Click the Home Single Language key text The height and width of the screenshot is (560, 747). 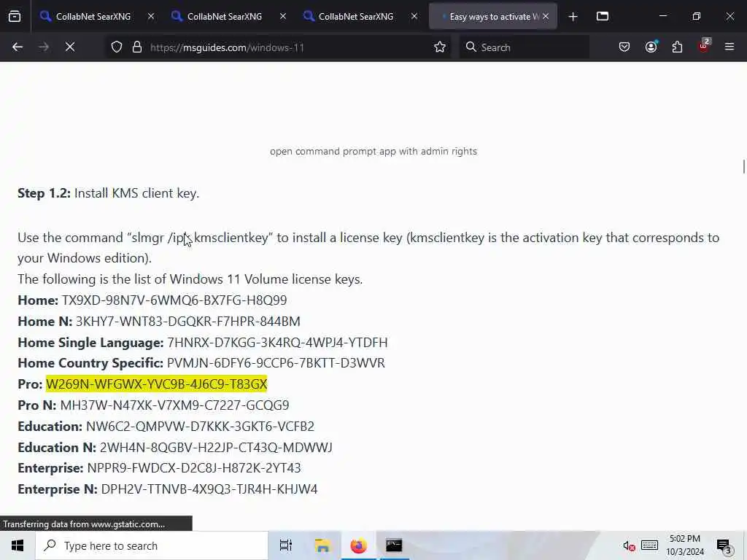click(x=277, y=343)
